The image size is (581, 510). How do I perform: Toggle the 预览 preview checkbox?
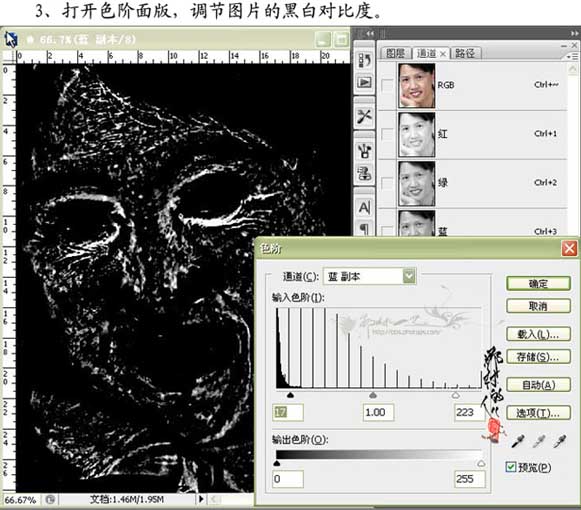(x=511, y=467)
